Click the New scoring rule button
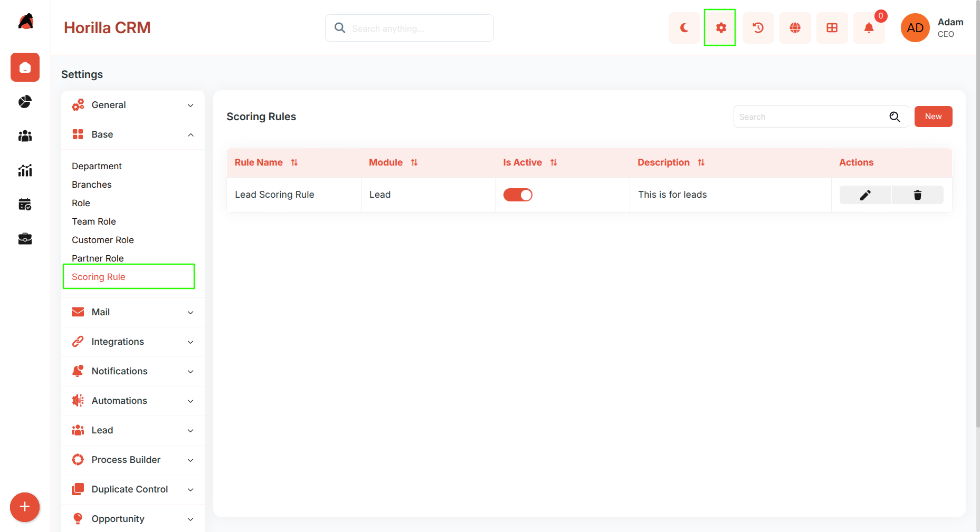980x532 pixels. pos(933,117)
